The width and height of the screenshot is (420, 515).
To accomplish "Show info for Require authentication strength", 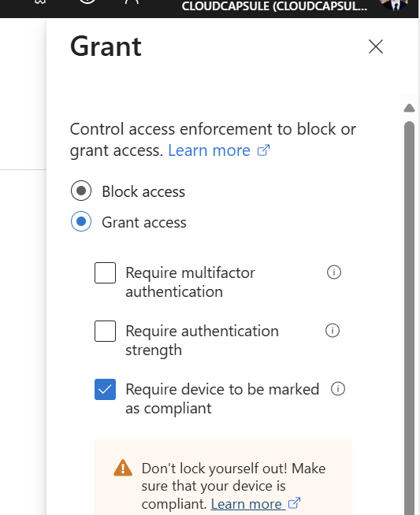I will coord(333,331).
